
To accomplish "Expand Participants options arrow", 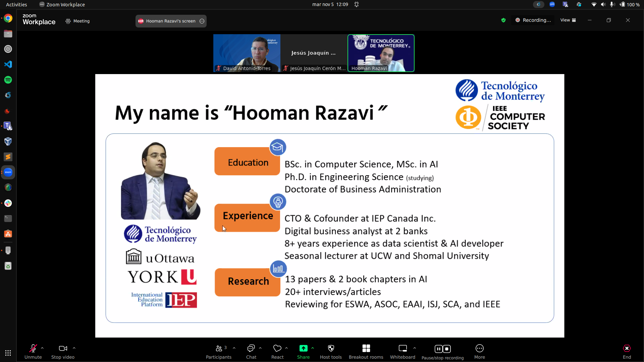I will click(234, 348).
